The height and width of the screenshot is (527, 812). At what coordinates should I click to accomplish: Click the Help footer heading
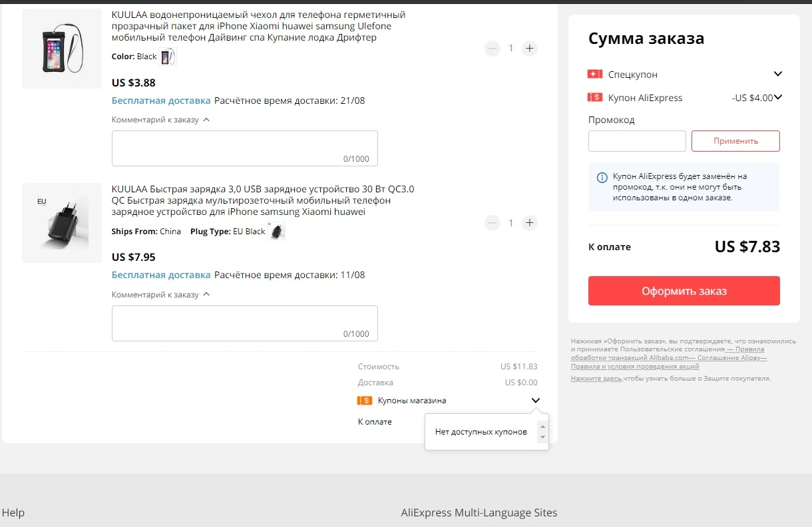tap(13, 512)
